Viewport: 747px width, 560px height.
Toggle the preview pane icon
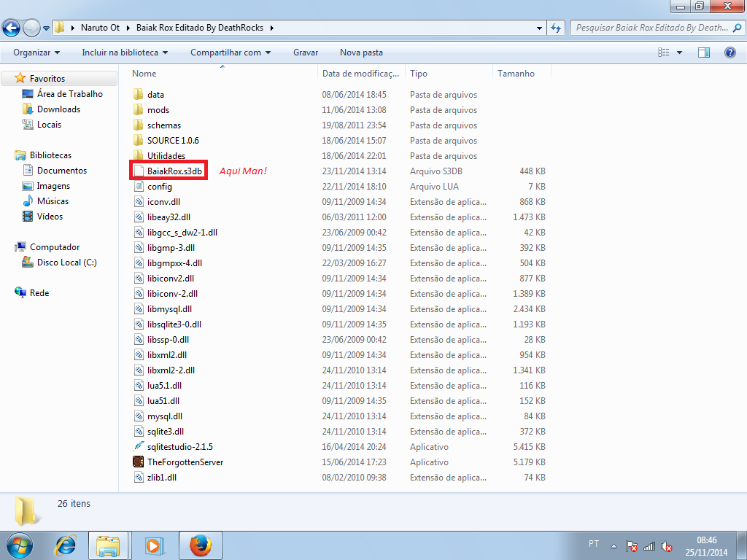704,52
